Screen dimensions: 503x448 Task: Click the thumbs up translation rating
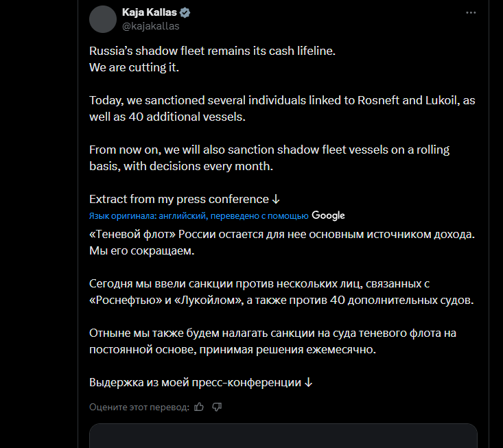click(x=199, y=407)
